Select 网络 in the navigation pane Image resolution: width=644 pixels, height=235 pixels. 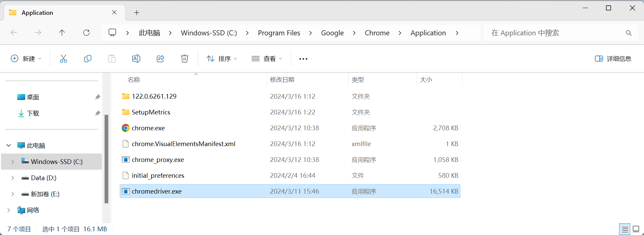(33, 210)
